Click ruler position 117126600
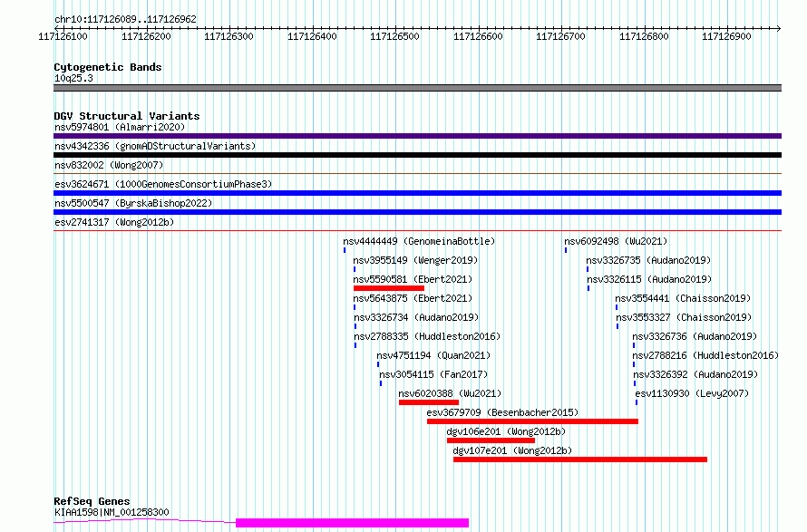Image resolution: width=807 pixels, height=532 pixels. [478, 36]
